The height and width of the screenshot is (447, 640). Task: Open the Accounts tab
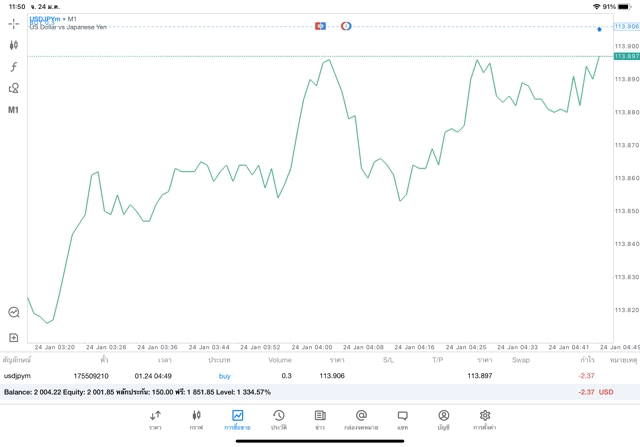click(x=443, y=419)
